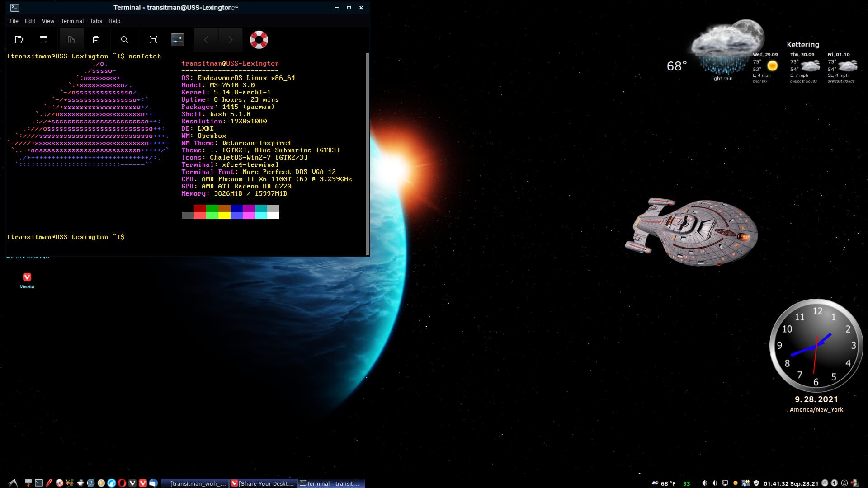
Task: Launch the red feather editor icon
Action: tap(49, 483)
